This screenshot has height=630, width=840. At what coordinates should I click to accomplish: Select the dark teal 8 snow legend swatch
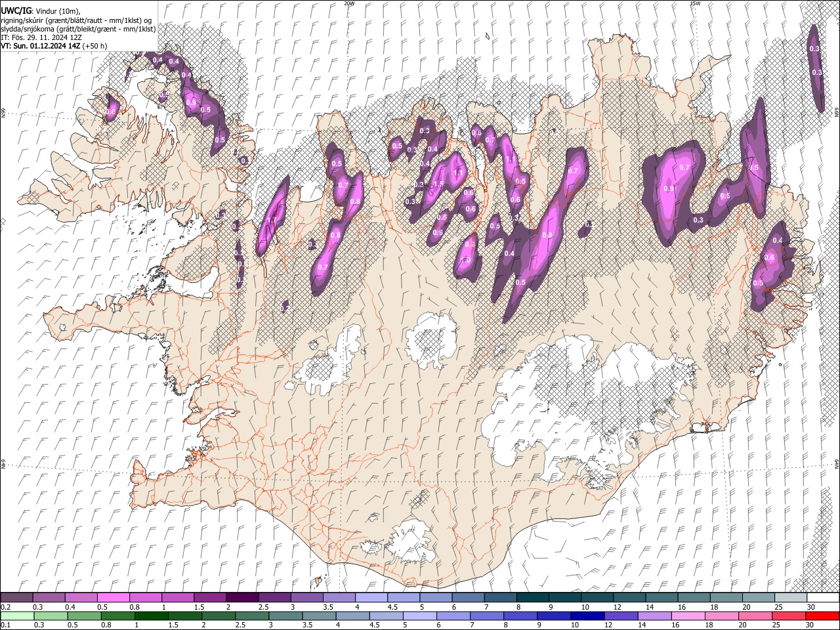(532, 598)
